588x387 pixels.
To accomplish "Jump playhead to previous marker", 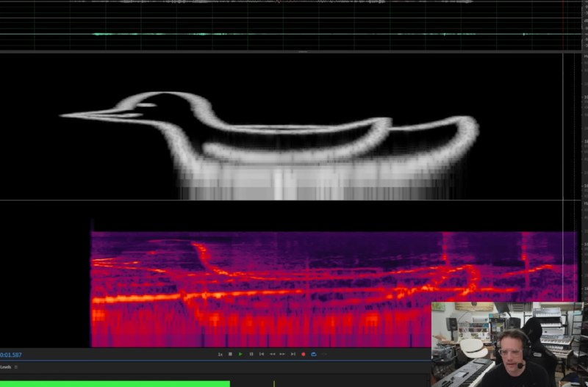I will (261, 354).
